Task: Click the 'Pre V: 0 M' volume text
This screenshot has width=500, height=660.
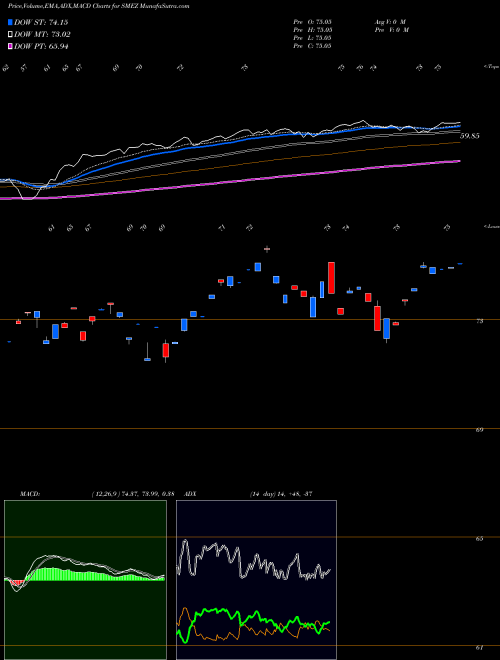Action: 392,29
